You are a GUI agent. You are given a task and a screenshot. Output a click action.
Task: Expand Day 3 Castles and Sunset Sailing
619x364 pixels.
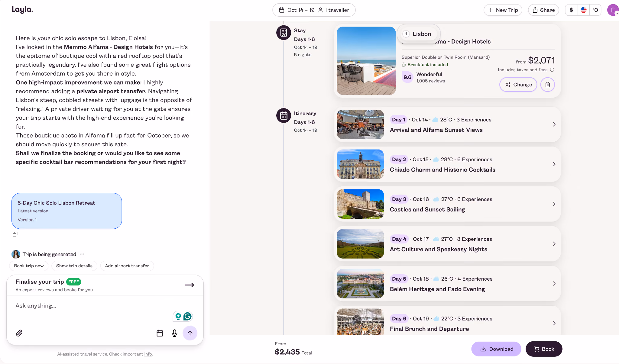447,204
